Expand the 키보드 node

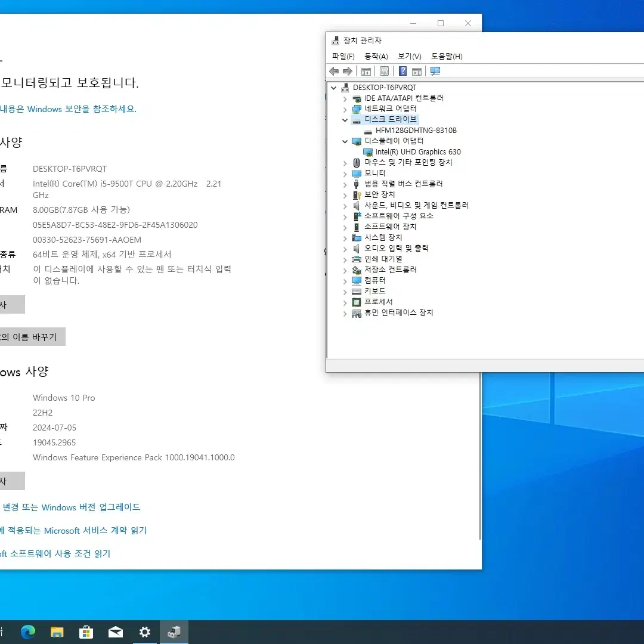point(345,292)
